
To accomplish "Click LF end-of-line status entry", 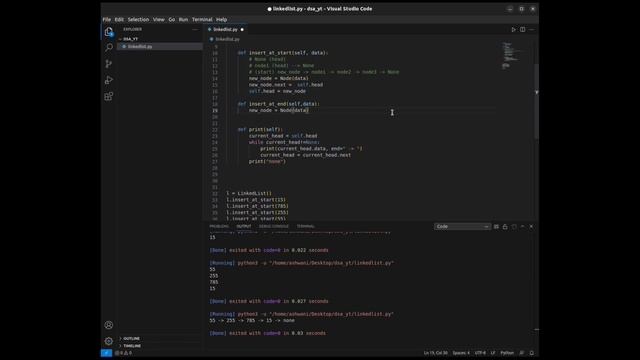I will click(x=493, y=353).
